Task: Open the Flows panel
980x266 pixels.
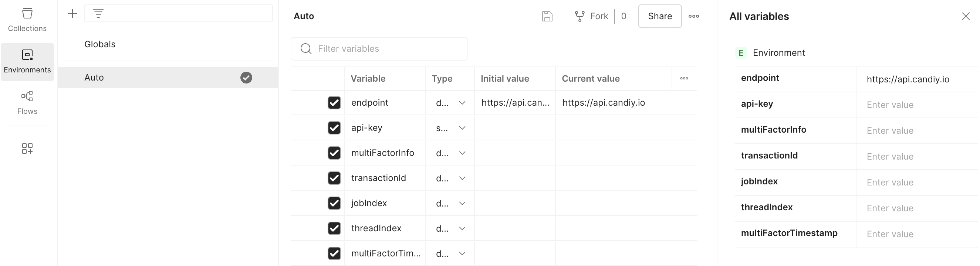Action: pos(27,102)
